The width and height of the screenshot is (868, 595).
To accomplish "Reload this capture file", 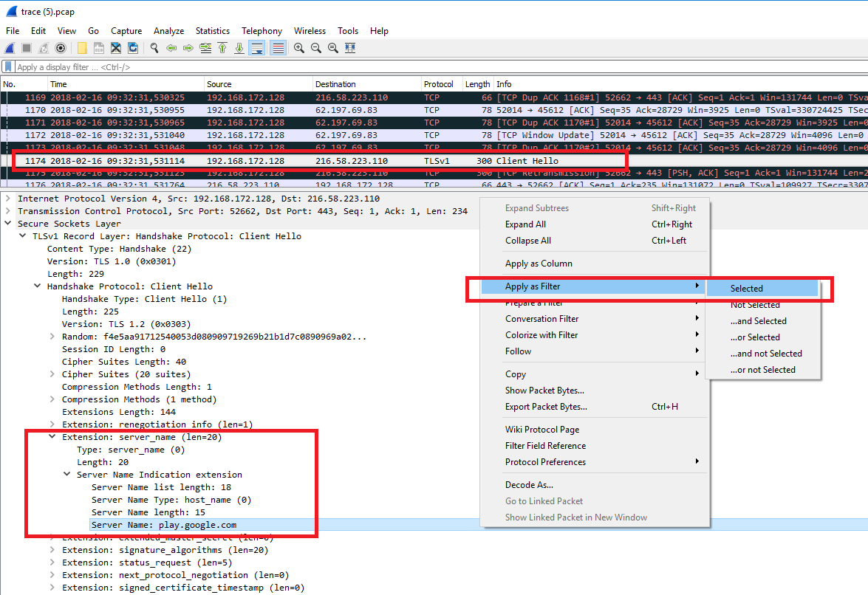I will coord(134,47).
